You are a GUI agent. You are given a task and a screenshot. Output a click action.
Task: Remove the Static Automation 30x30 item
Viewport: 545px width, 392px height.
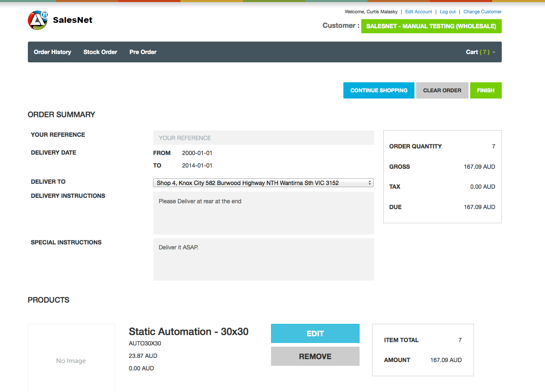(315, 356)
